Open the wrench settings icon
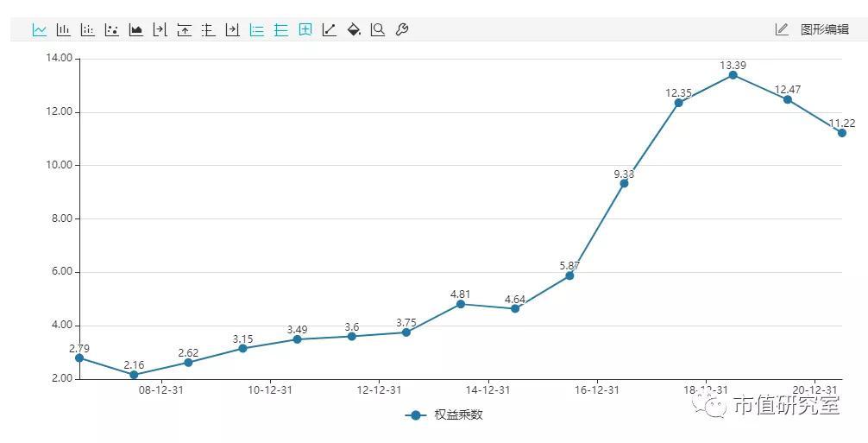This screenshot has width=868, height=443. 402,30
